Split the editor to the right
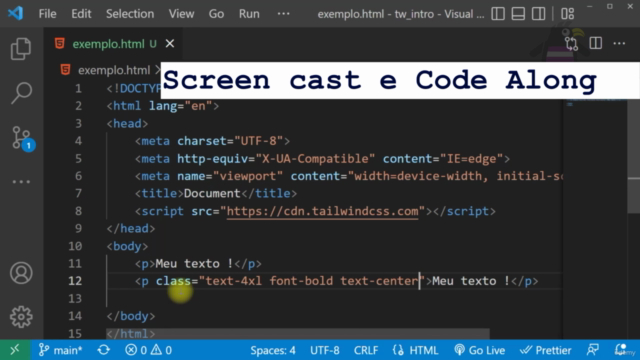 click(596, 43)
